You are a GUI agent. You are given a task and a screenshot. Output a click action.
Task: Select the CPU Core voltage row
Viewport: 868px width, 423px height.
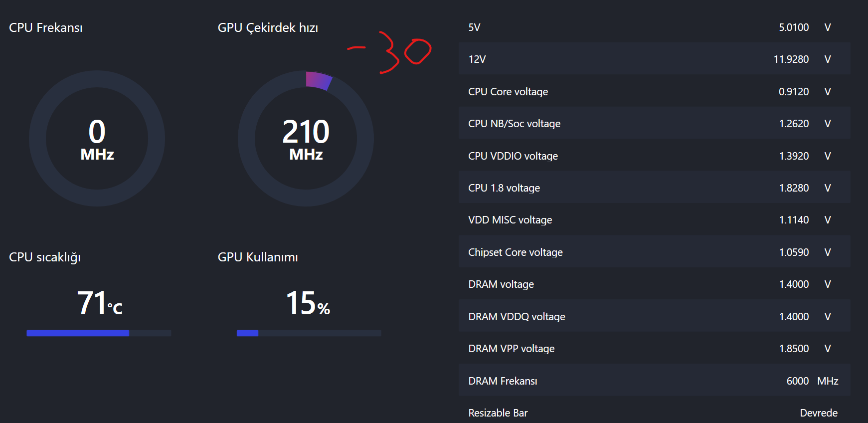654,91
